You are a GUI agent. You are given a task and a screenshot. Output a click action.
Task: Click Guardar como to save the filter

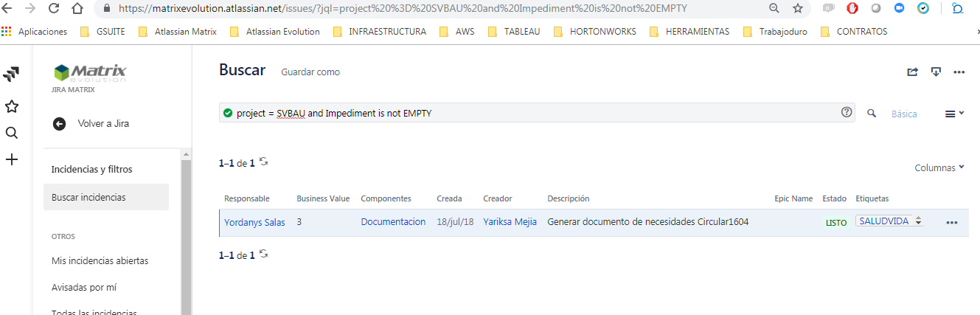click(x=310, y=72)
